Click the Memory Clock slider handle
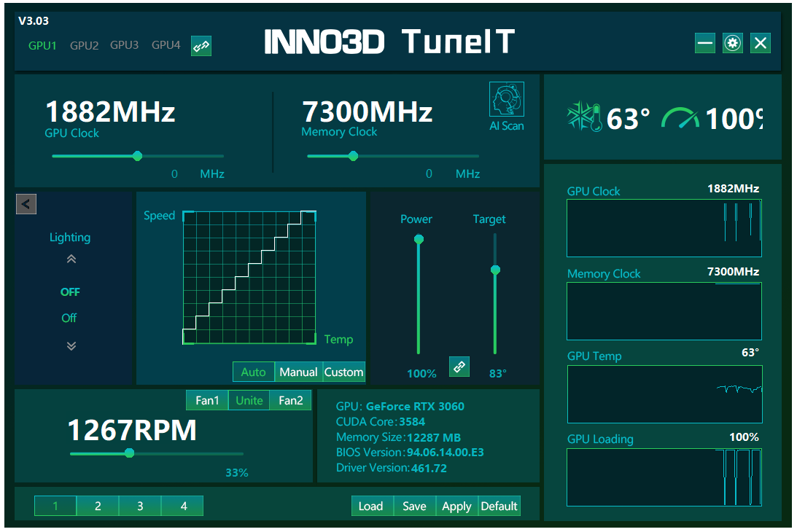797x532 pixels. (353, 156)
